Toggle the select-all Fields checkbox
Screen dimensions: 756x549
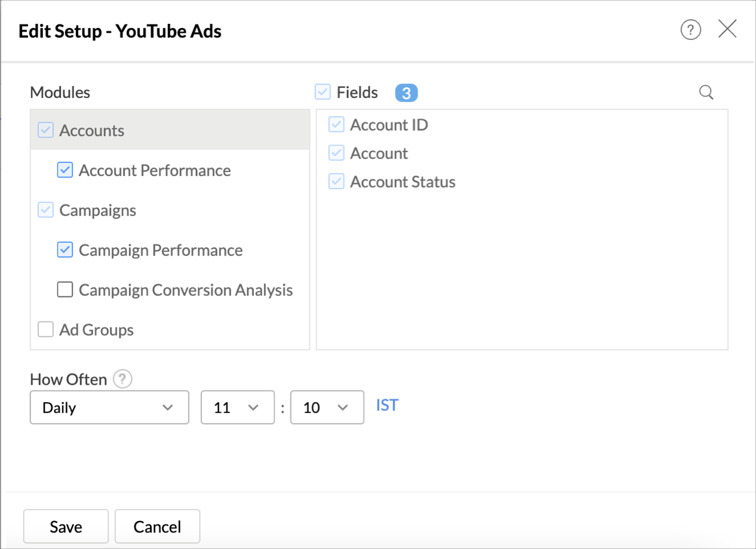coord(323,92)
